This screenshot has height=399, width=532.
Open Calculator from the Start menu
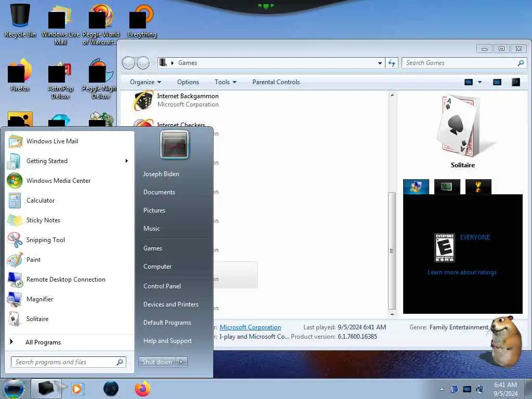coord(70,200)
